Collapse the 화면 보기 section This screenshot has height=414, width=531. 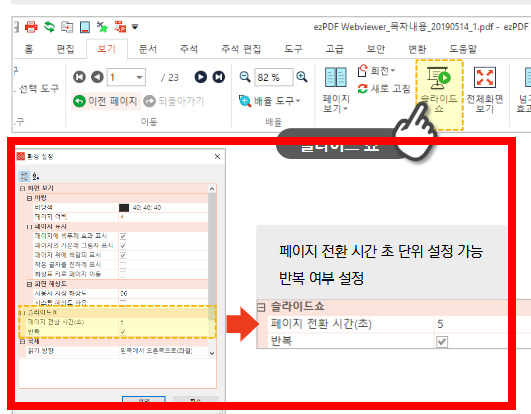22,188
